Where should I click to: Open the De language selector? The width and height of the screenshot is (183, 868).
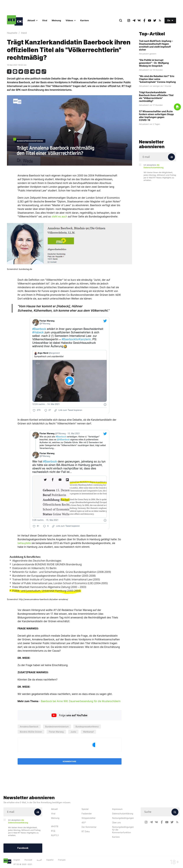coord(170,20)
